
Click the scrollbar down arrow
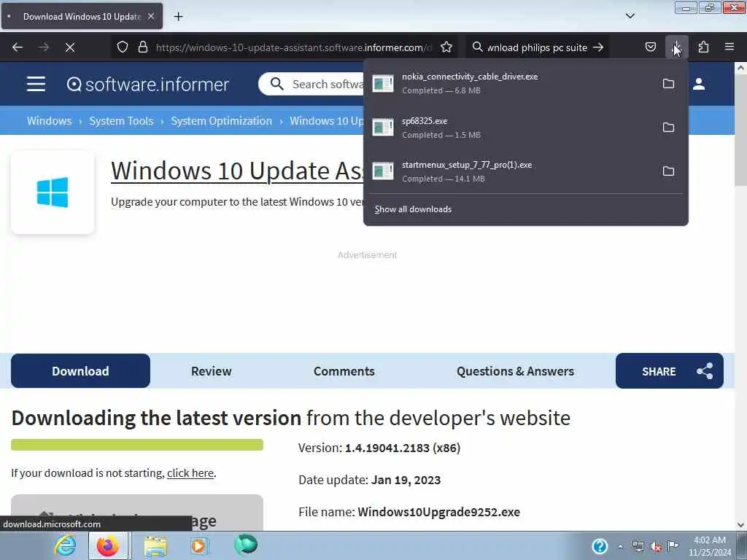[x=740, y=525]
